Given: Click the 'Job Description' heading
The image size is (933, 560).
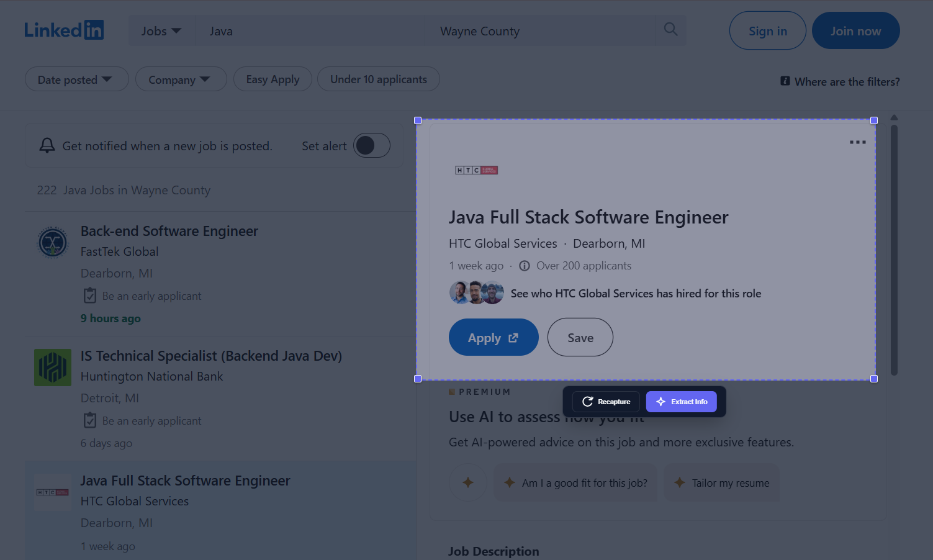Looking at the screenshot, I should point(494,551).
